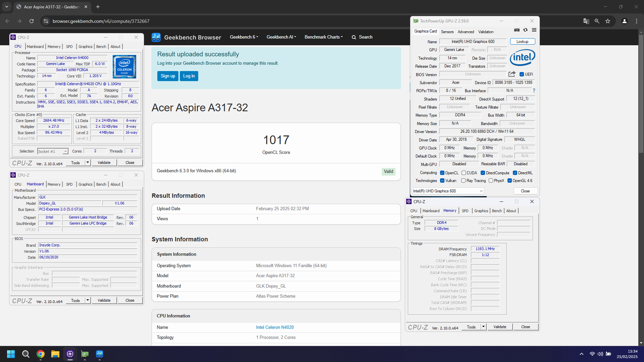Image resolution: width=644 pixels, height=362 pixels.
Task: Click the Intel logo in GPU-Z
Action: coord(523,58)
